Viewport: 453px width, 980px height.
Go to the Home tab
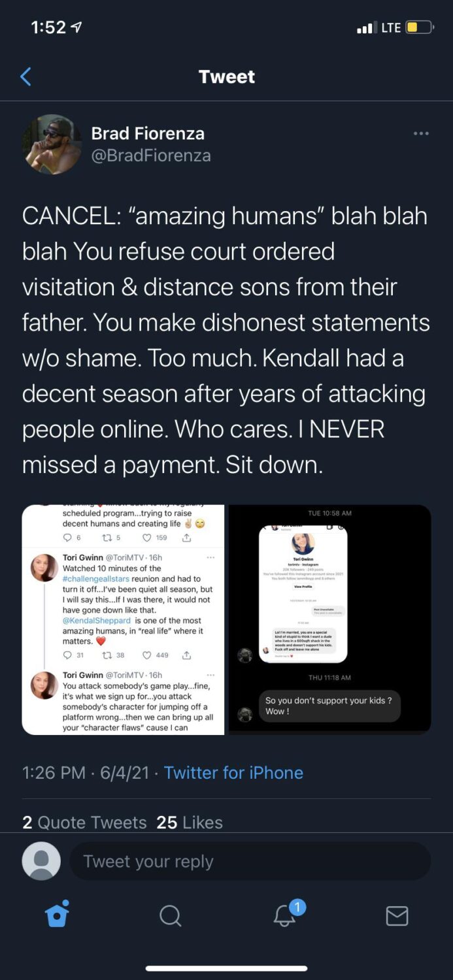(57, 915)
